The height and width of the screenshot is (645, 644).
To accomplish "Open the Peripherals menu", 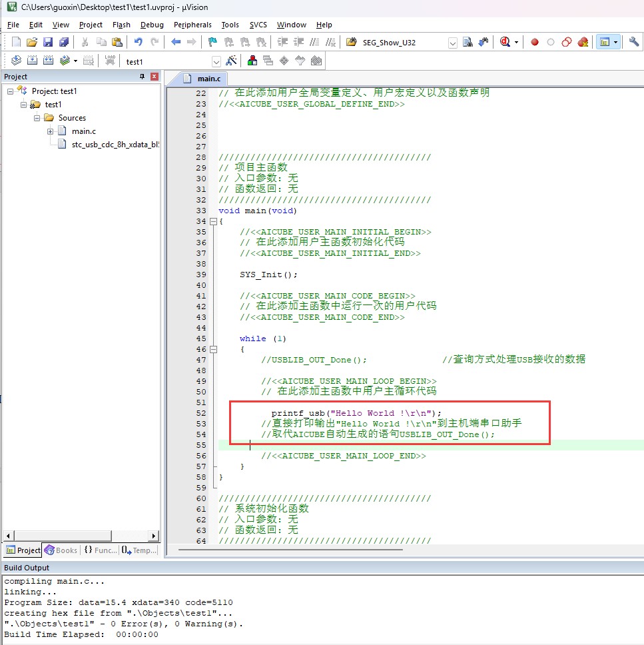I will click(x=192, y=25).
